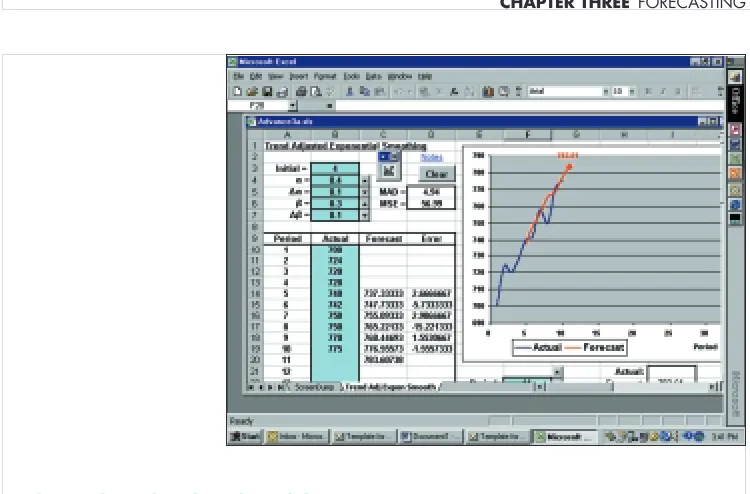Click the Italic formatting button
This screenshot has height=494, width=750.
tap(663, 91)
